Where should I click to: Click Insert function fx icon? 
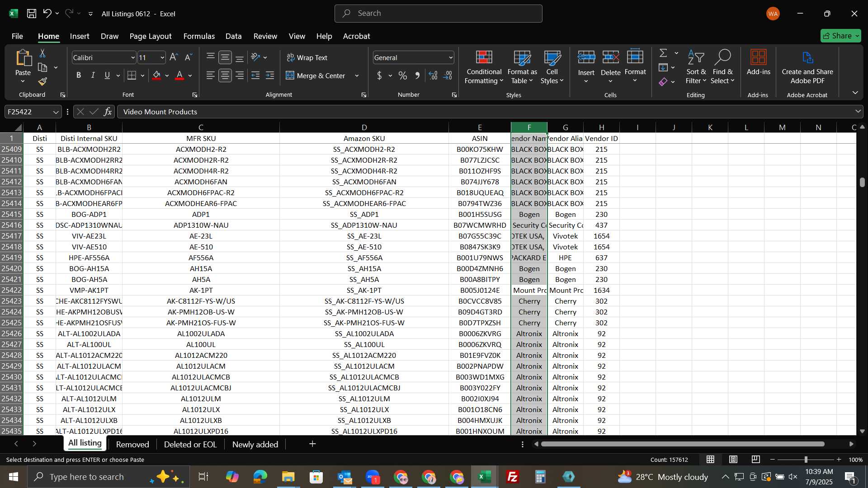tap(108, 112)
